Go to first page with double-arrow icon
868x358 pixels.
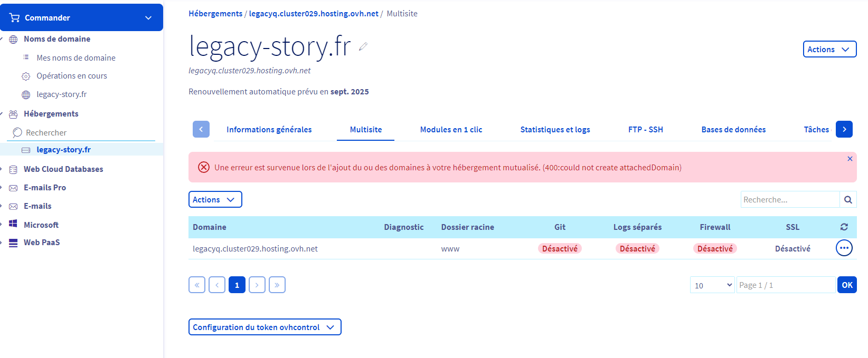pos(197,285)
